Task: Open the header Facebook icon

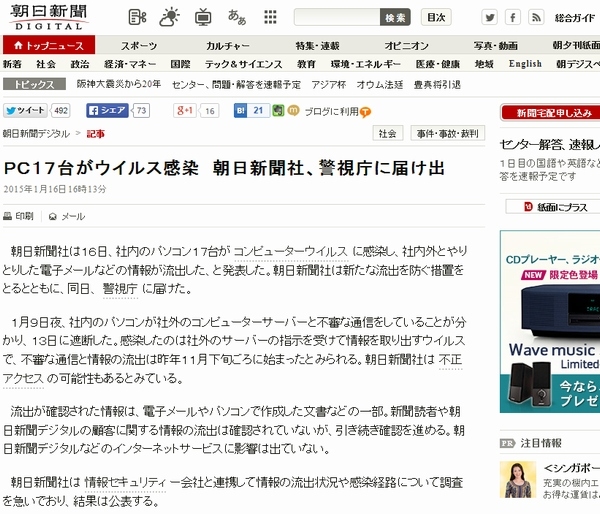Action: click(x=513, y=17)
